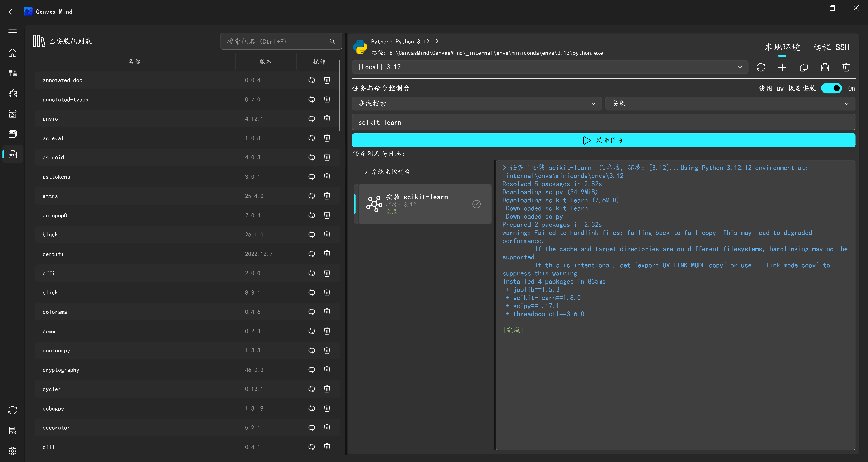868x462 pixels.
Task: Restore down the Canvas Mind window
Action: (x=833, y=8)
